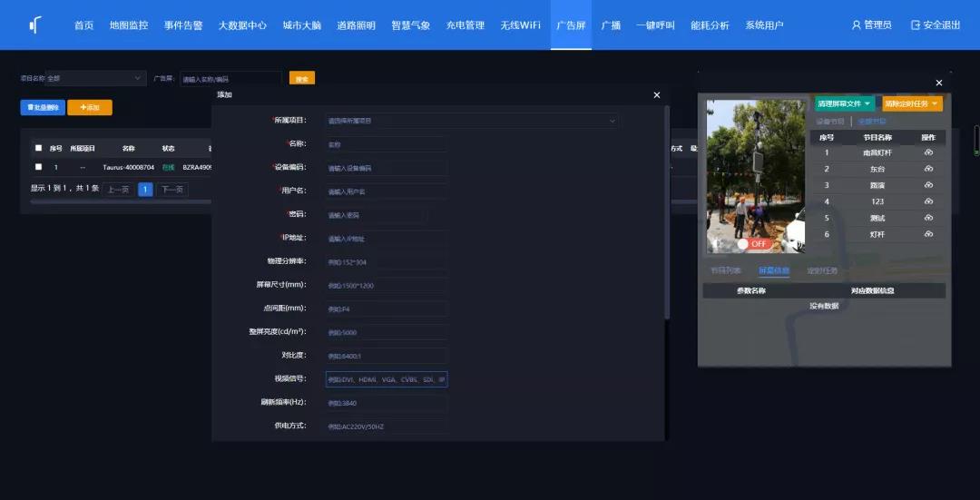
Task: Click the blue 批量删除 button
Action: click(x=43, y=107)
